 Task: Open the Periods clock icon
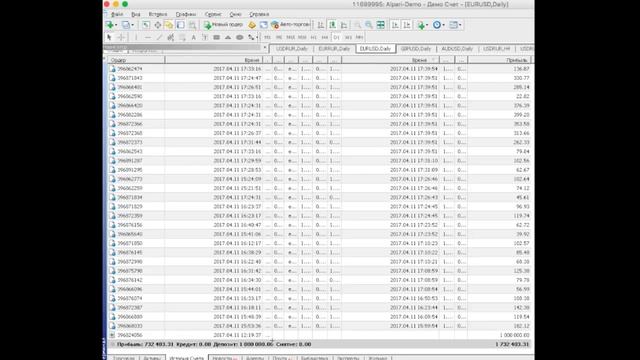437,25
